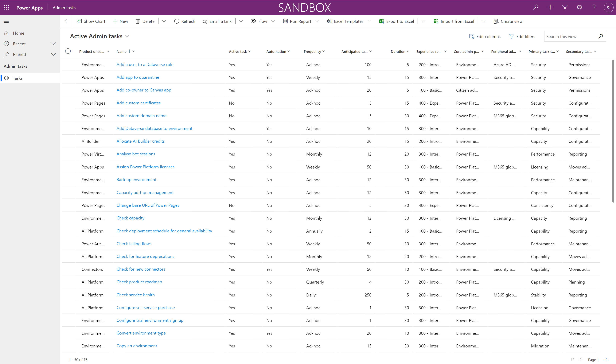Click the Check service health link

[x=135, y=295]
